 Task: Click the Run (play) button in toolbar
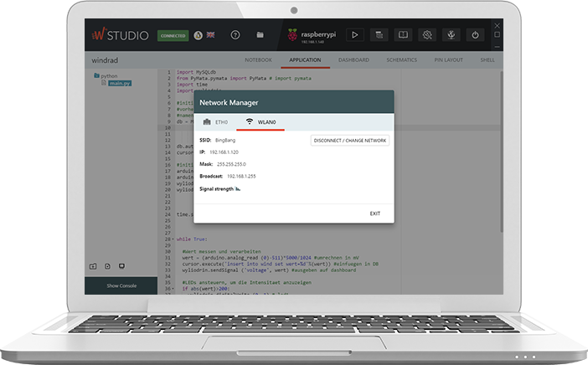tap(354, 35)
